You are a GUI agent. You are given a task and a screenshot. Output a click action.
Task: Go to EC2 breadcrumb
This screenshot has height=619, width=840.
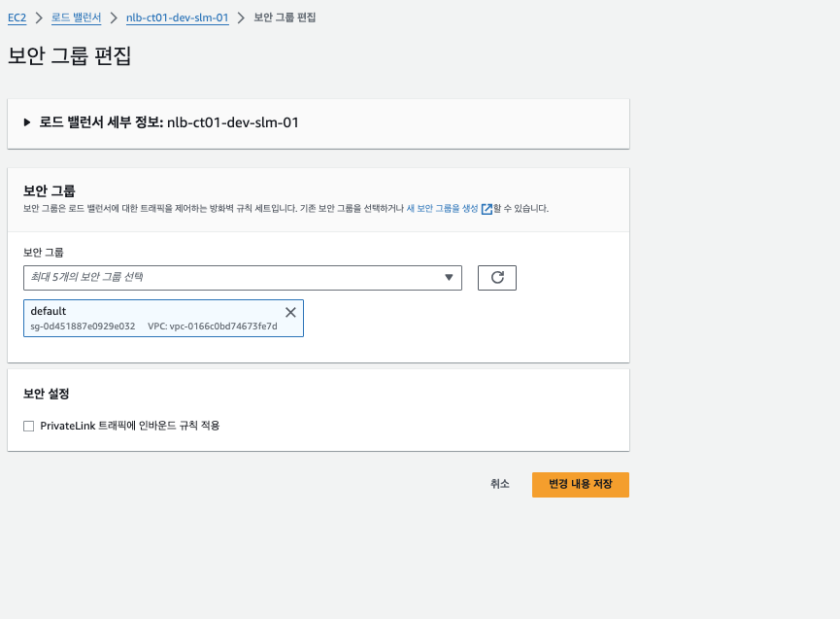pos(17,17)
